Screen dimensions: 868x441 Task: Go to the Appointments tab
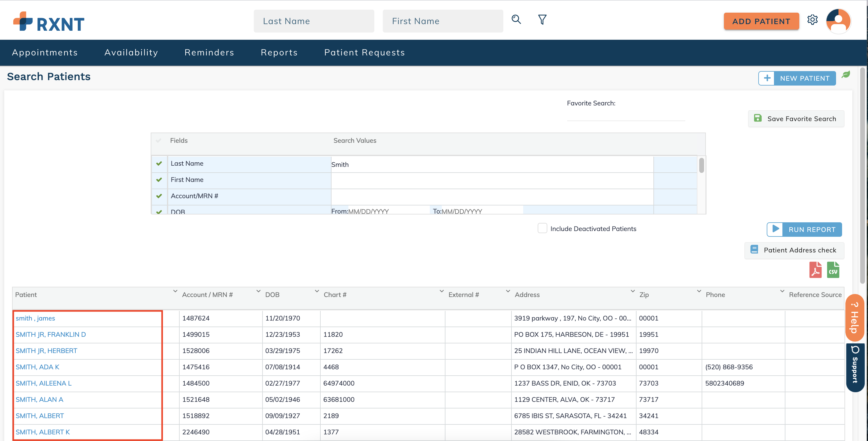[x=45, y=52]
